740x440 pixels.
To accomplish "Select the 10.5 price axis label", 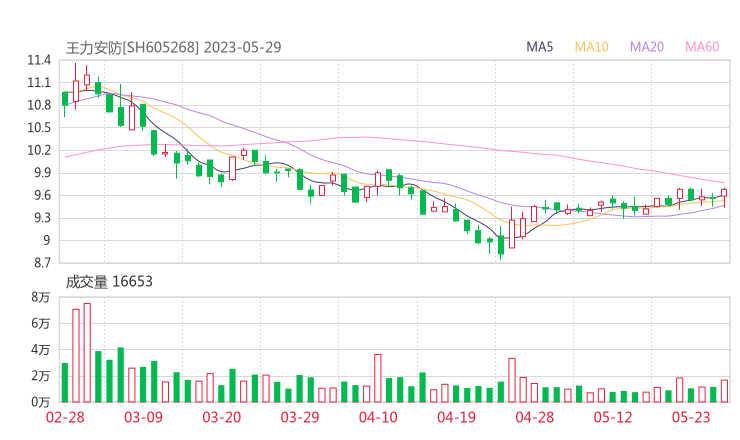I will click(39, 128).
